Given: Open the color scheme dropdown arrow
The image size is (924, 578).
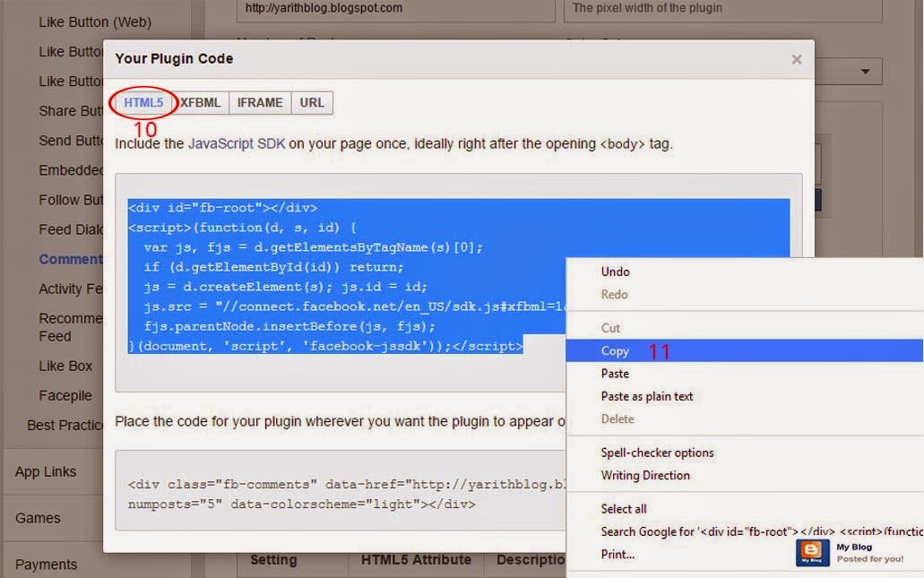Looking at the screenshot, I should (x=865, y=72).
